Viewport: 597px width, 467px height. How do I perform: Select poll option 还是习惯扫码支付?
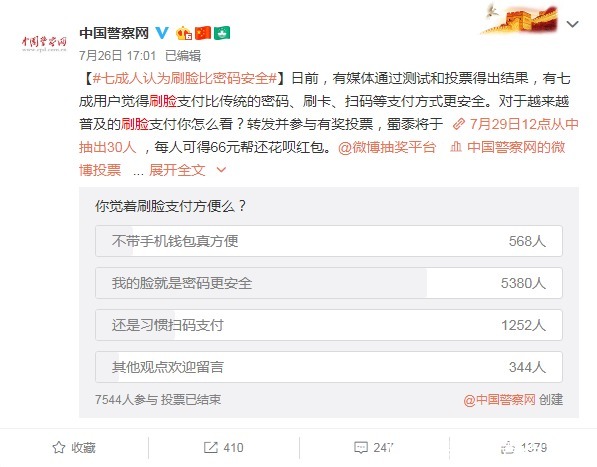click(x=329, y=325)
